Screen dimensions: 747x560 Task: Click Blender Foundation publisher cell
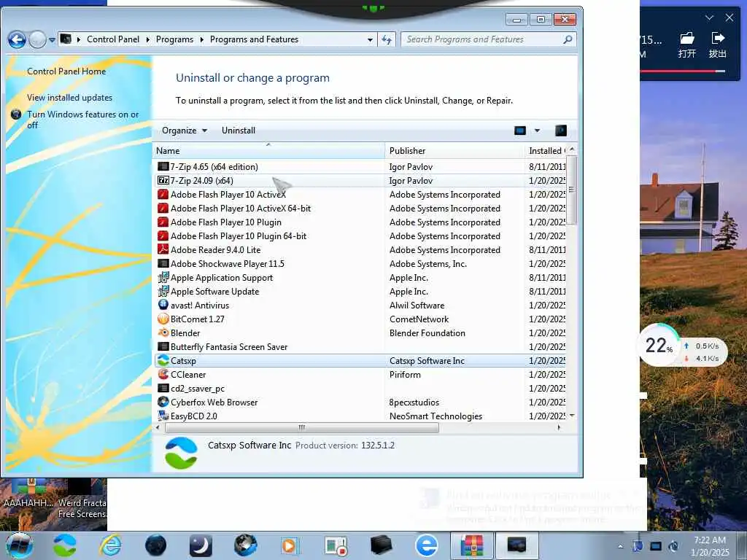point(427,332)
